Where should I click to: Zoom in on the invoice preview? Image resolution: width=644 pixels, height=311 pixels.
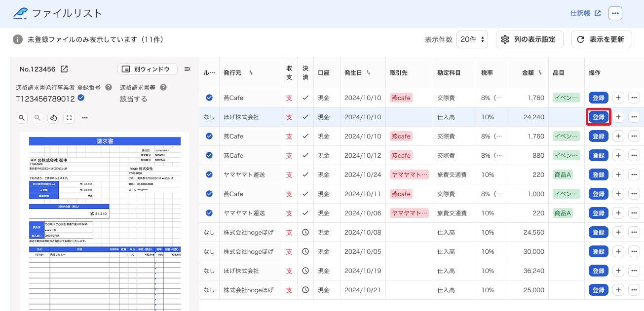coord(22,118)
